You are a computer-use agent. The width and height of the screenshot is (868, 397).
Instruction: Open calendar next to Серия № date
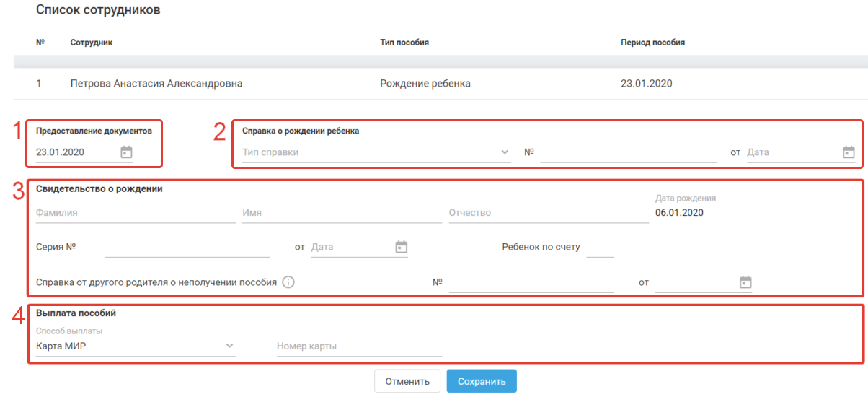point(402,247)
